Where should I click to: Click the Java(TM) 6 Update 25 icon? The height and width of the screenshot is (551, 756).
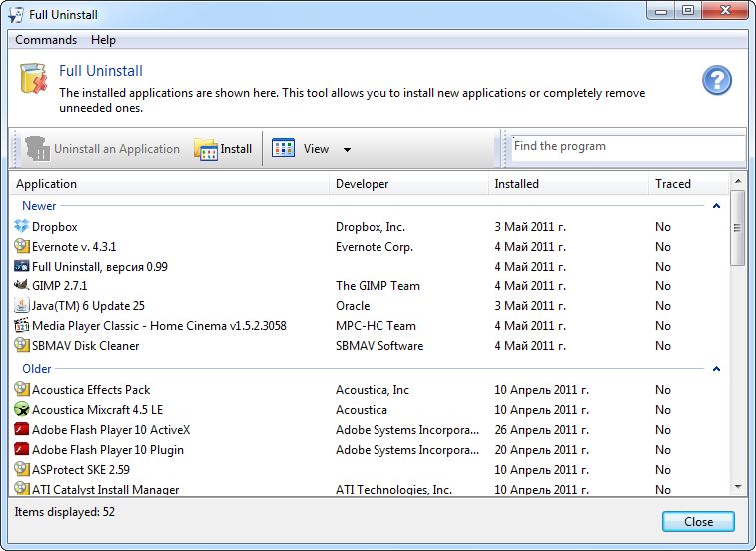[x=22, y=305]
